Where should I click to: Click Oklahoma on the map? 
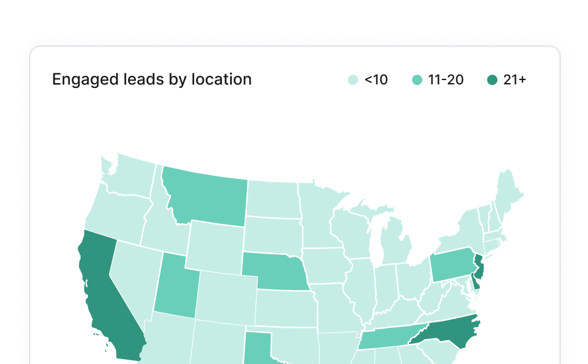point(291,343)
